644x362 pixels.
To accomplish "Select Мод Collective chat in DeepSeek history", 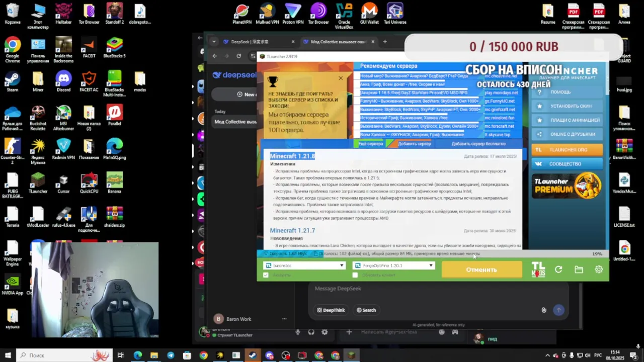I will pos(235,122).
